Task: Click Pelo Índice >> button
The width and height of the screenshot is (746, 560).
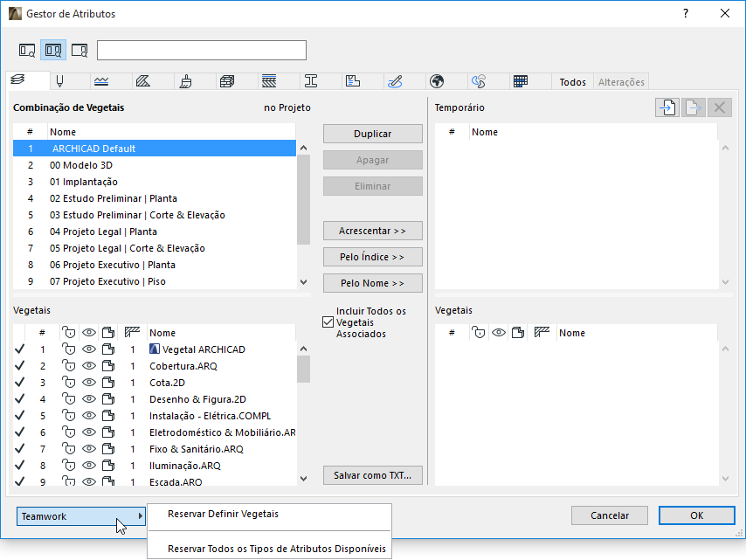Action: click(372, 257)
